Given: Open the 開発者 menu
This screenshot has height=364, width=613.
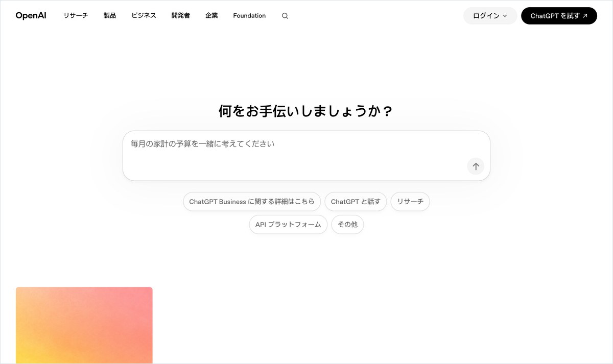Looking at the screenshot, I should [181, 16].
